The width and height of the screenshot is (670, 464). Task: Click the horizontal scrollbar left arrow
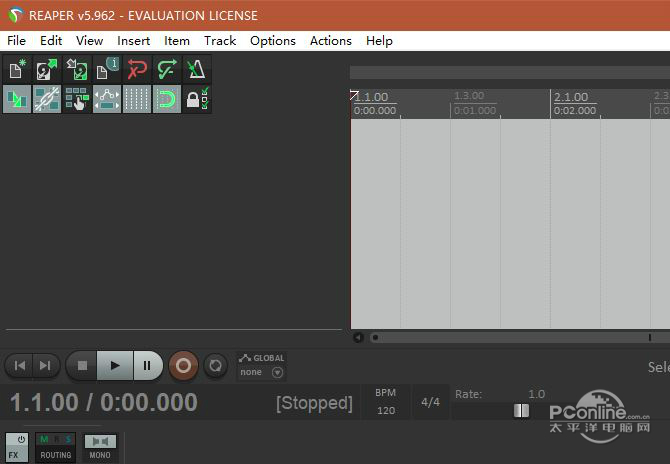tap(359, 338)
